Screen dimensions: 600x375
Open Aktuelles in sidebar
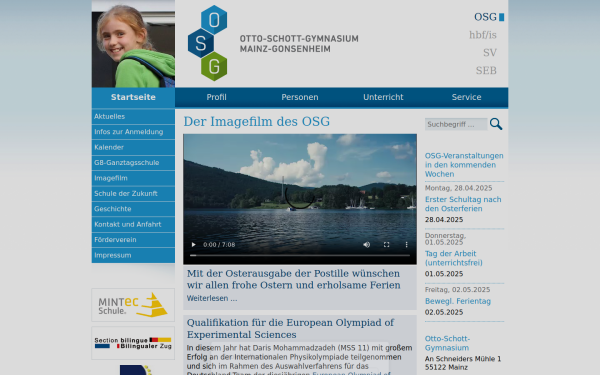coord(133,116)
